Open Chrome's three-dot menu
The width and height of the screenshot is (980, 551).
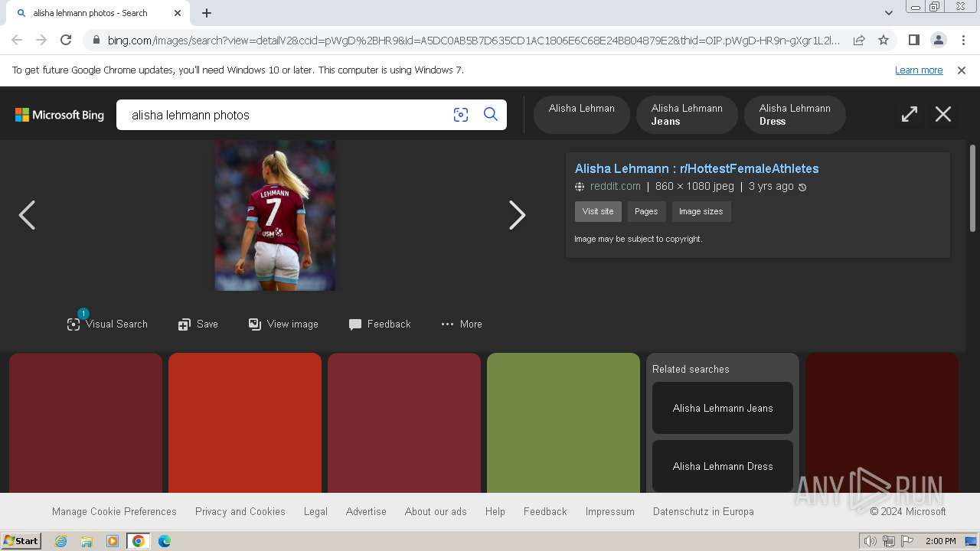(x=963, y=40)
